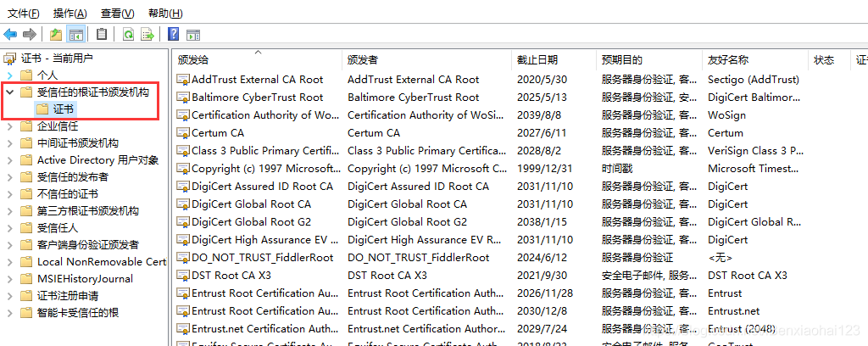Select the DigiCert High Assurance EV row
Viewport: 868px width, 346px height.
(520, 240)
